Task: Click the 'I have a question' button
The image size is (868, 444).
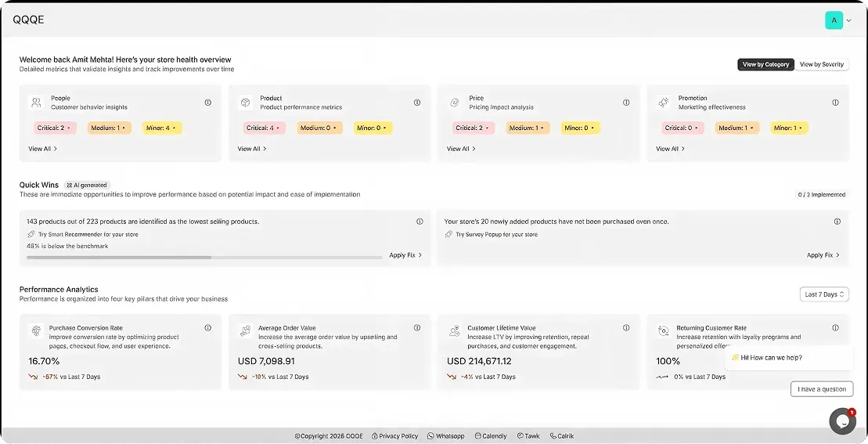Action: pos(822,389)
